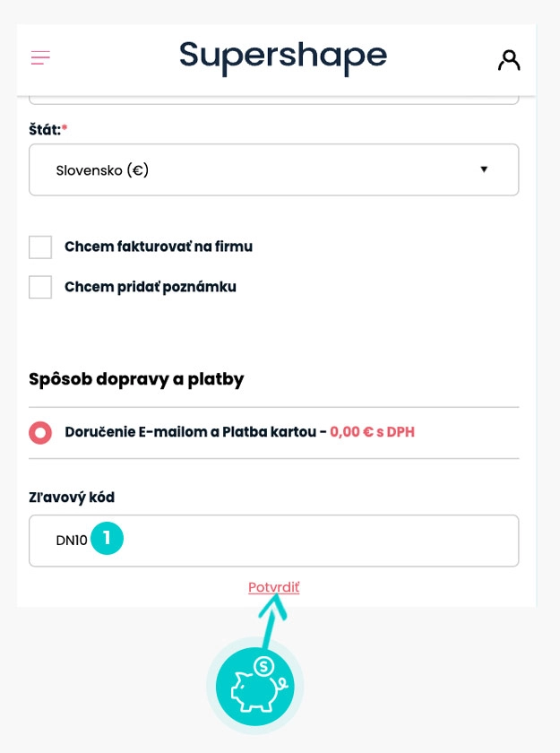The height and width of the screenshot is (753, 560).
Task: Confirm the DN10 discount code
Action: coord(273,587)
